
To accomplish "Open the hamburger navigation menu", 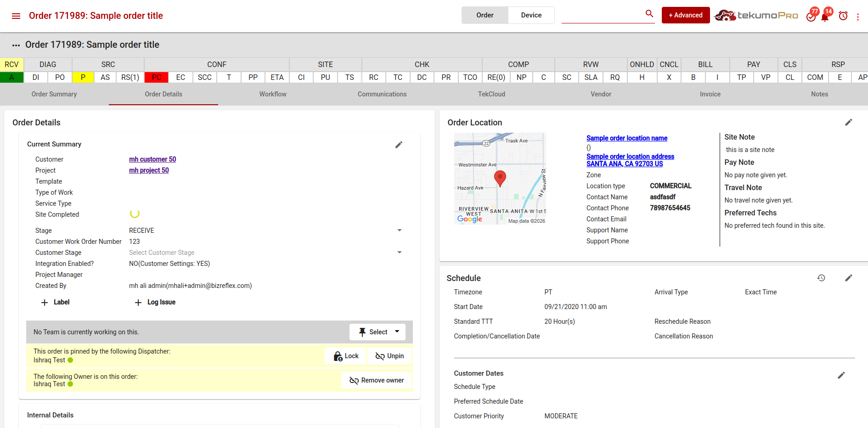I will [16, 16].
